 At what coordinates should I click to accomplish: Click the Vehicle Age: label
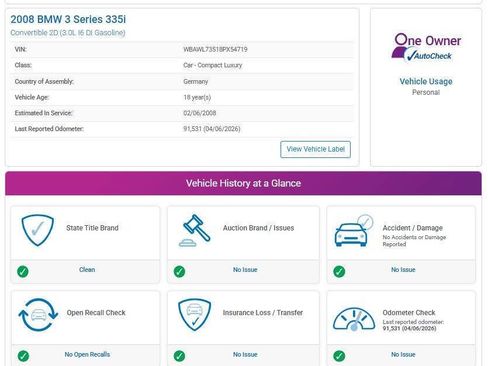click(x=32, y=97)
